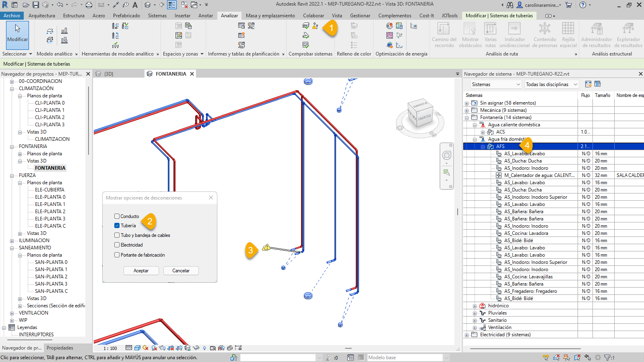Open the visual style cube icon
The width and height of the screenshot is (644, 362).
[x=137, y=348]
